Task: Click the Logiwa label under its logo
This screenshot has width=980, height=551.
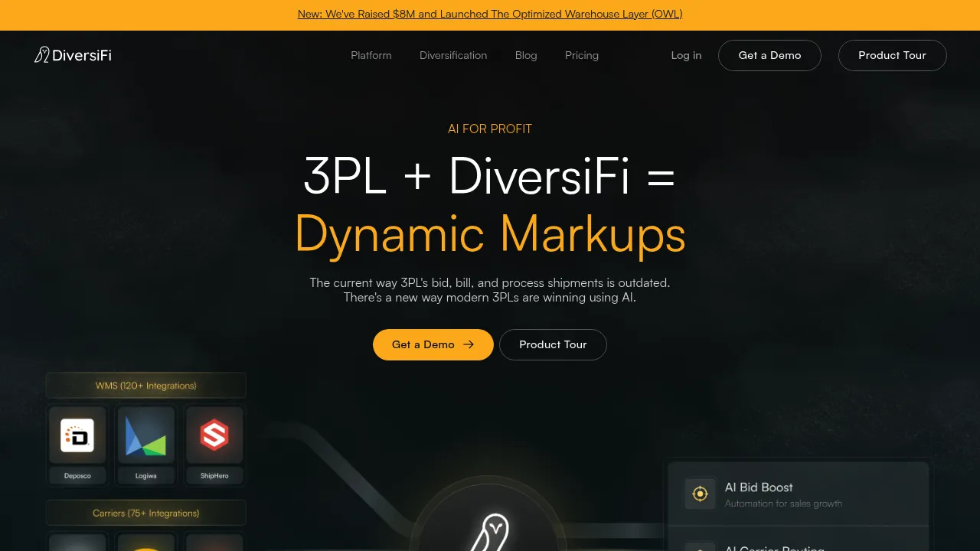Action: coord(145,476)
